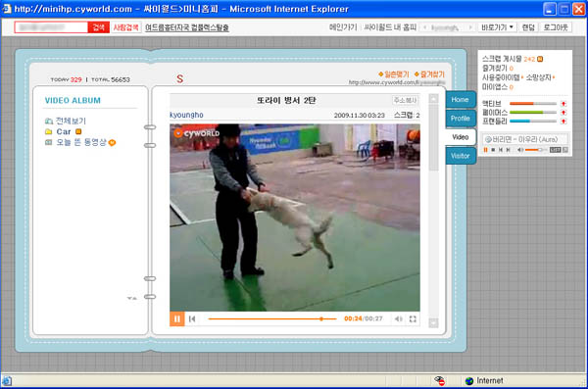Switch to the Profile tab
Viewport: 588px width, 389px height.
tap(461, 119)
